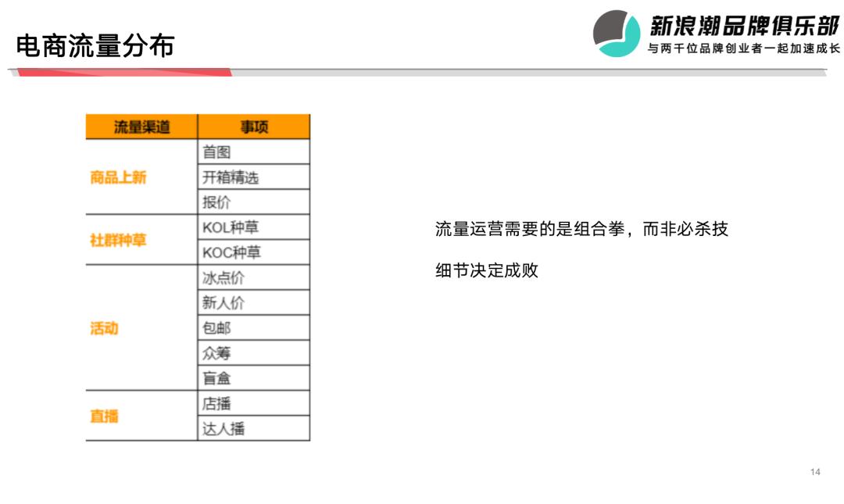Select the 冰点价 cell
The height and width of the screenshot is (504, 844).
tap(252, 277)
